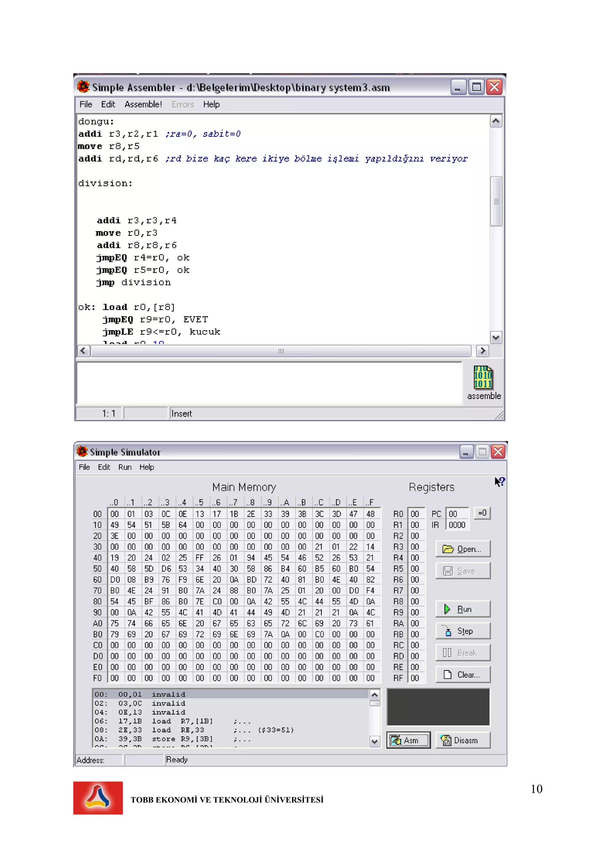Open the assembler Help menu
Image resolution: width=616 pixels, height=851 pixels.
(211, 104)
